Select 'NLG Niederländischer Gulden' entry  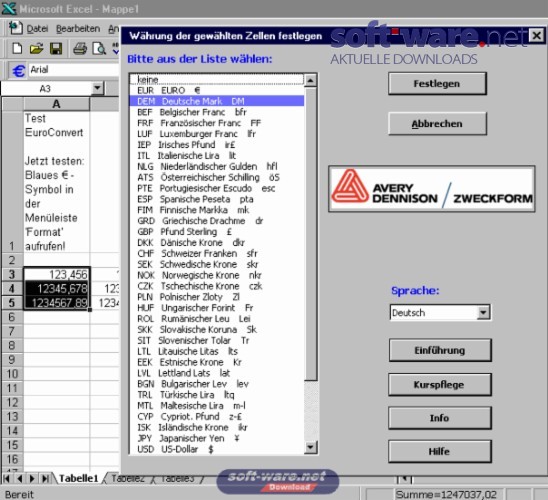[x=217, y=166]
